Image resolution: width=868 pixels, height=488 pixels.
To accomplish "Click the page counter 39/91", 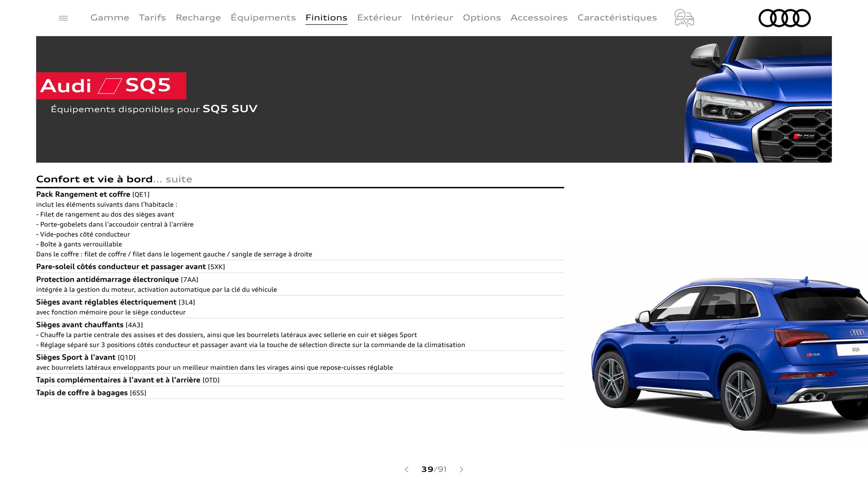I will [x=434, y=469].
